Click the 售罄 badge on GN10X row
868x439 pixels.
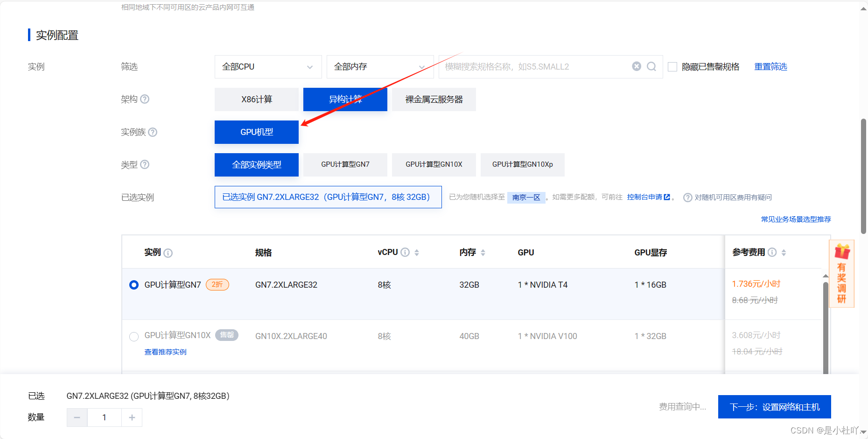pyautogui.click(x=227, y=335)
